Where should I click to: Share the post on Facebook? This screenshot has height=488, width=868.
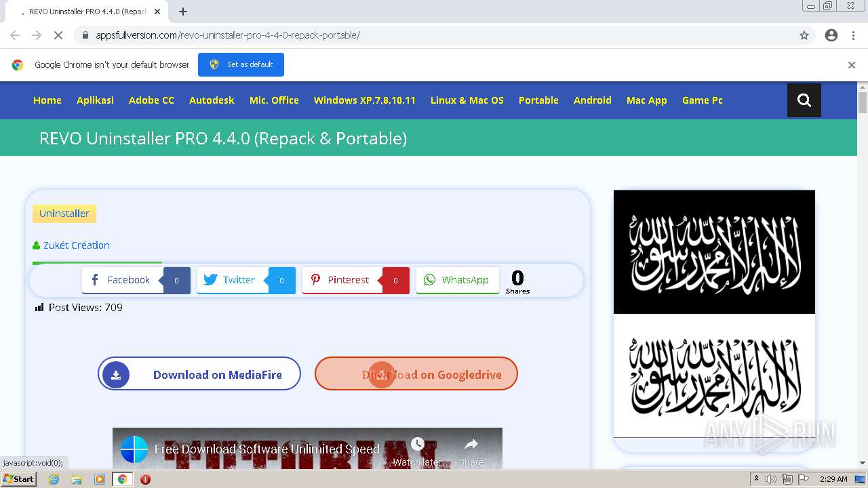click(x=136, y=280)
